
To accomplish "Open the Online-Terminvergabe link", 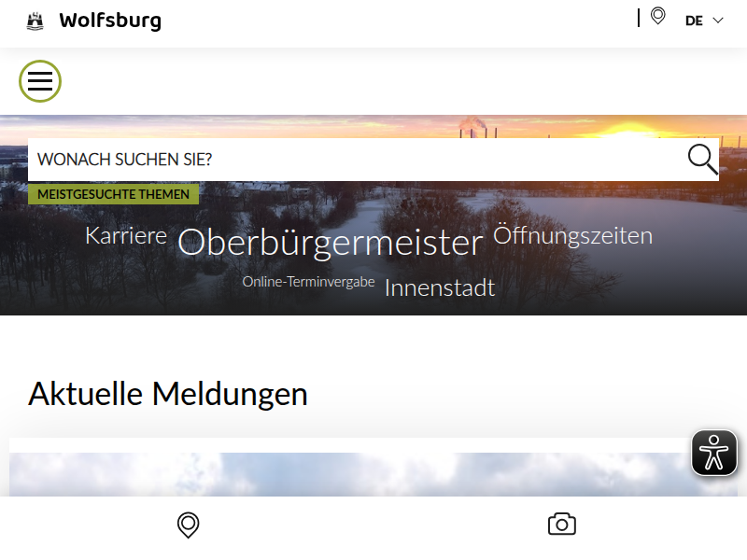I will point(309,282).
